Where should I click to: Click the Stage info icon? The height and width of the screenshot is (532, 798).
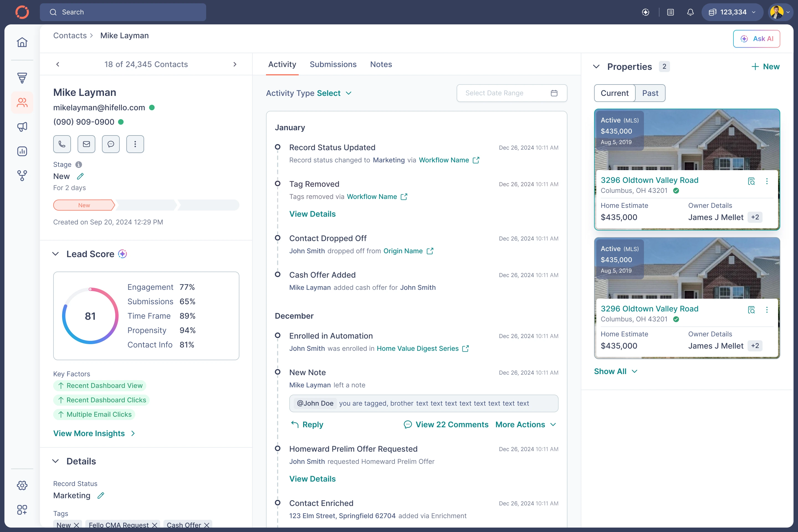[78, 165]
